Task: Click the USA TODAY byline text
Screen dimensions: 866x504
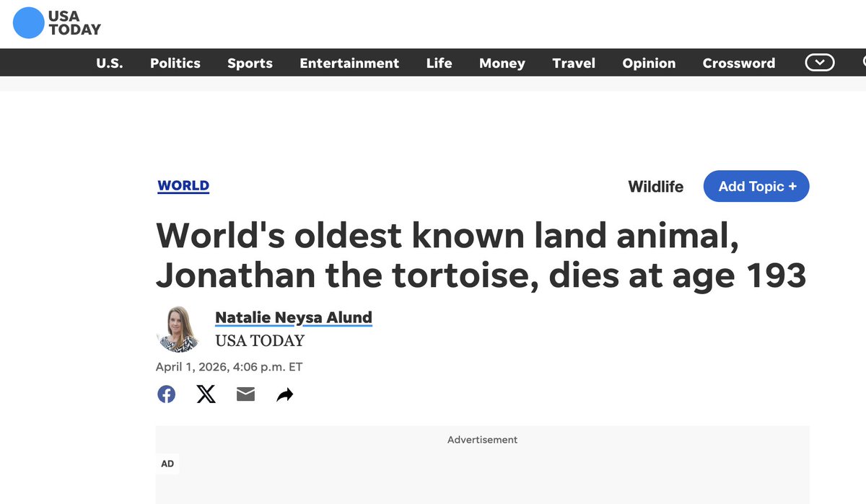Action: tap(260, 340)
